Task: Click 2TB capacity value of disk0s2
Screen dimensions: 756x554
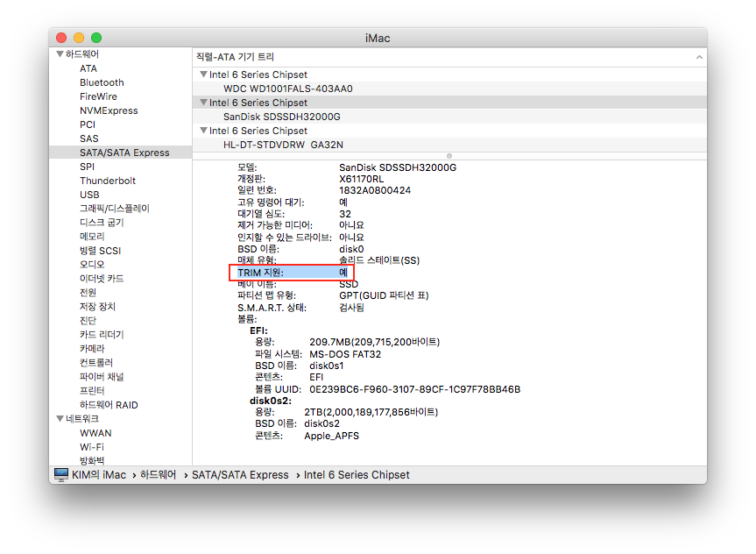Action: point(371,412)
